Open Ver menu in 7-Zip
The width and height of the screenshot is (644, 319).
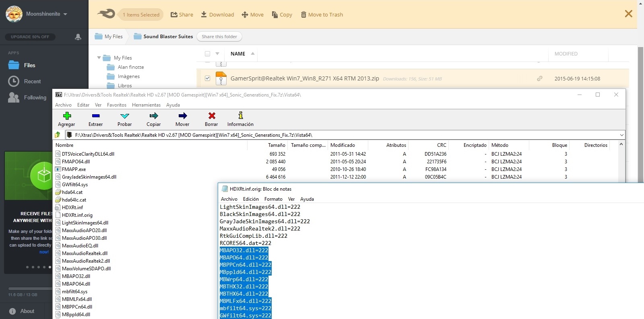98,105
